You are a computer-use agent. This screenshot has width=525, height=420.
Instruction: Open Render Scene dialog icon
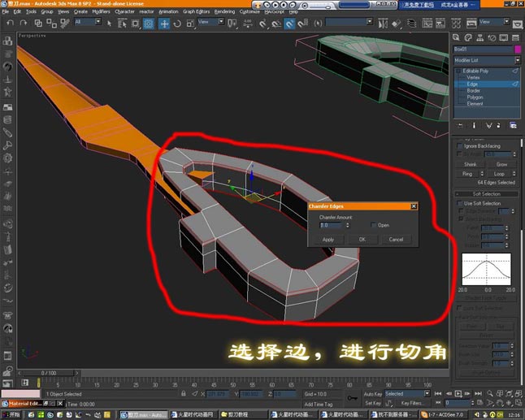(x=471, y=24)
